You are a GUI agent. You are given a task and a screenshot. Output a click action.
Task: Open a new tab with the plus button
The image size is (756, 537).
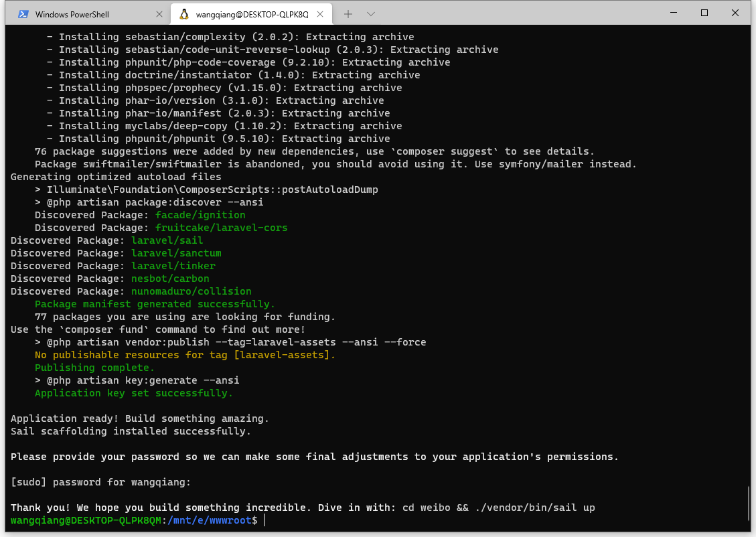(x=348, y=14)
